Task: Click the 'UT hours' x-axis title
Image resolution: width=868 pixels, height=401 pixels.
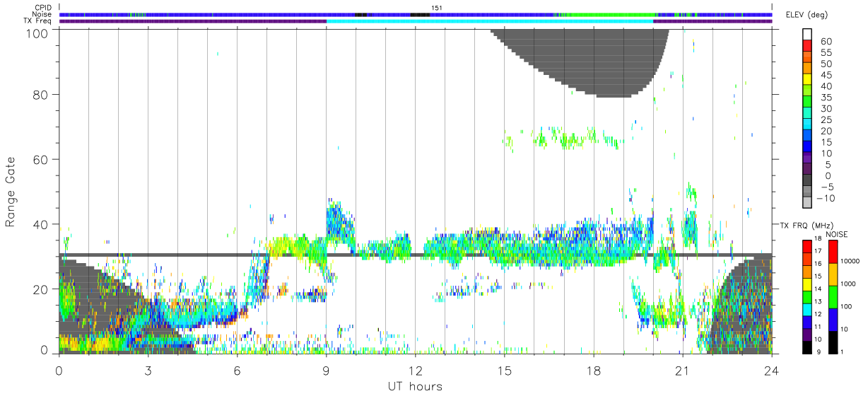Action: coord(414,386)
